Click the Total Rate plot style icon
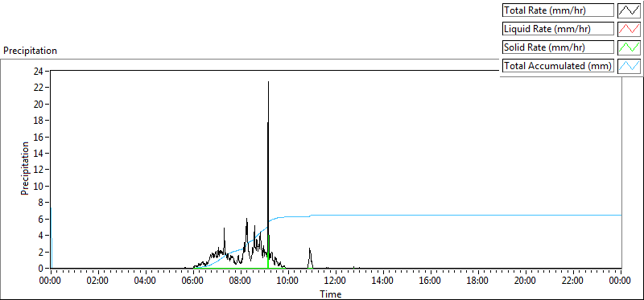The image size is (644, 300). tap(629, 10)
